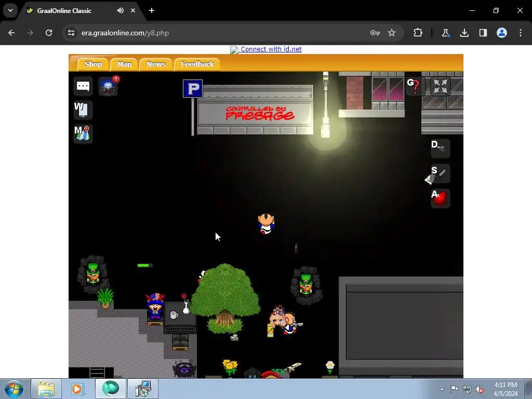Open the network tray icon
The image size is (532, 399).
467,390
